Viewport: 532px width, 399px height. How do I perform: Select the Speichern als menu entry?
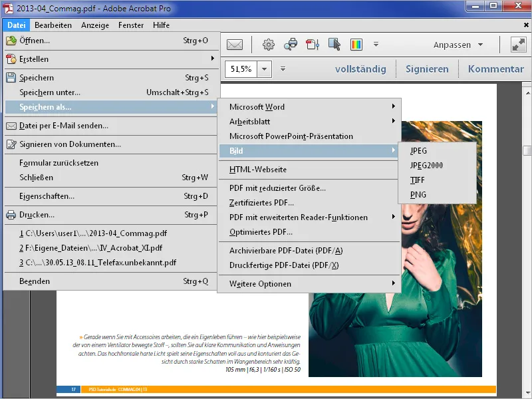pos(110,107)
